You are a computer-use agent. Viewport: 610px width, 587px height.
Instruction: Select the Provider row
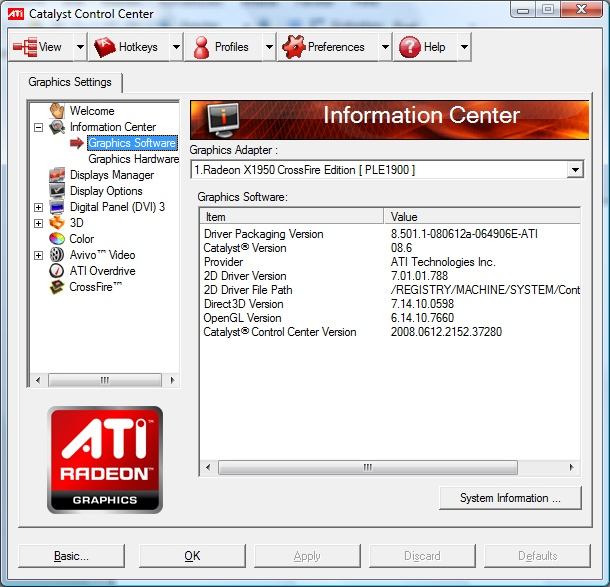390,262
